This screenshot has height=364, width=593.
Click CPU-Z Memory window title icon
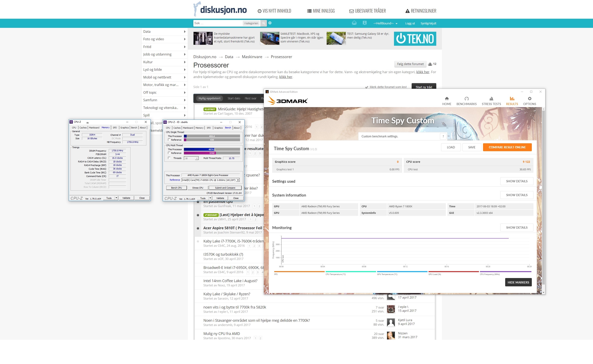point(71,122)
